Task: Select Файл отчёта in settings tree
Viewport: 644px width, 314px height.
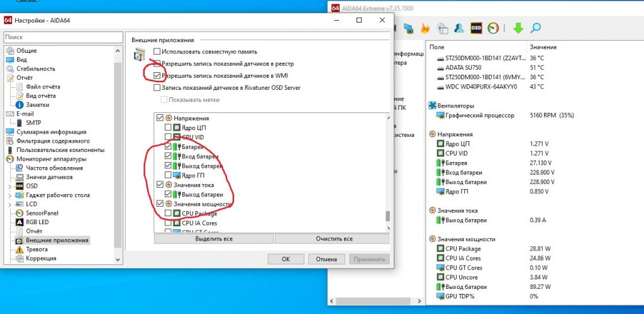Action: tap(43, 87)
